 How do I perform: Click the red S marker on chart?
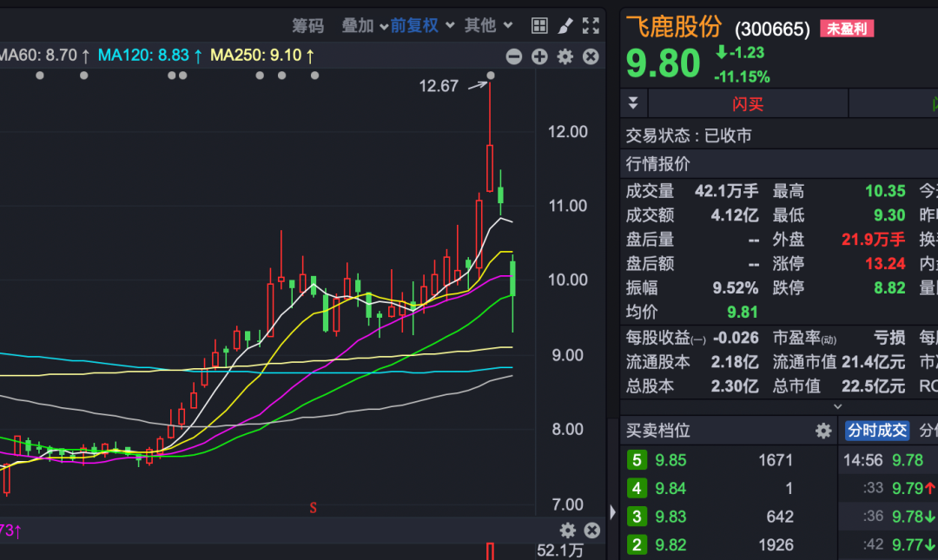pos(313,508)
